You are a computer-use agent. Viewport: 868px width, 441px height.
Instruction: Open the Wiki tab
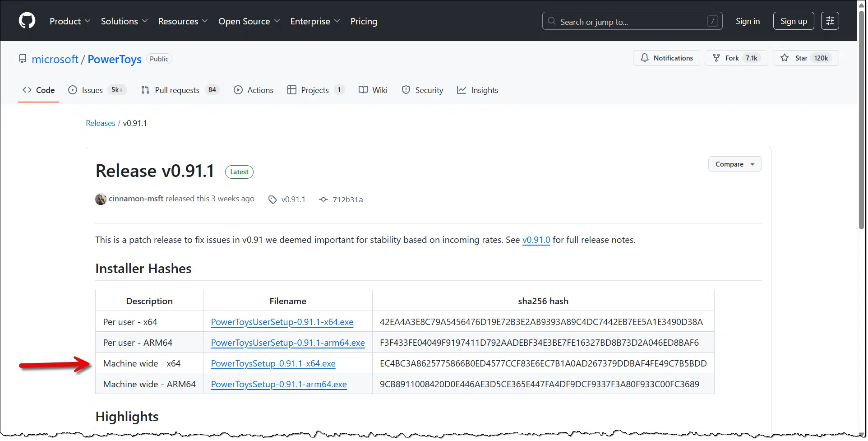373,90
